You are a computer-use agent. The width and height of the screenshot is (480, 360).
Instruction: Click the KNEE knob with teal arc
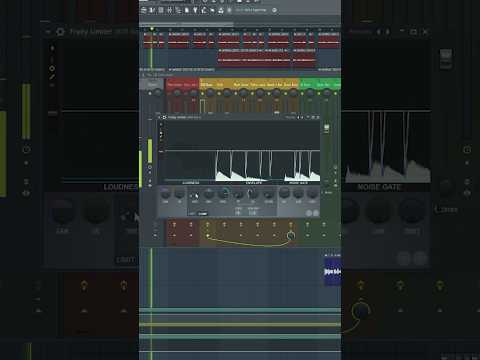(224, 194)
